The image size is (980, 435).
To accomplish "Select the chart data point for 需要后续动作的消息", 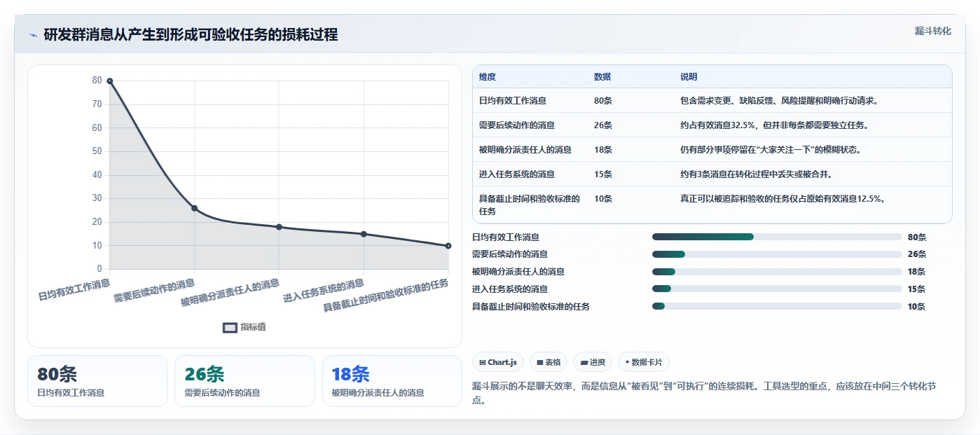I will 195,208.
